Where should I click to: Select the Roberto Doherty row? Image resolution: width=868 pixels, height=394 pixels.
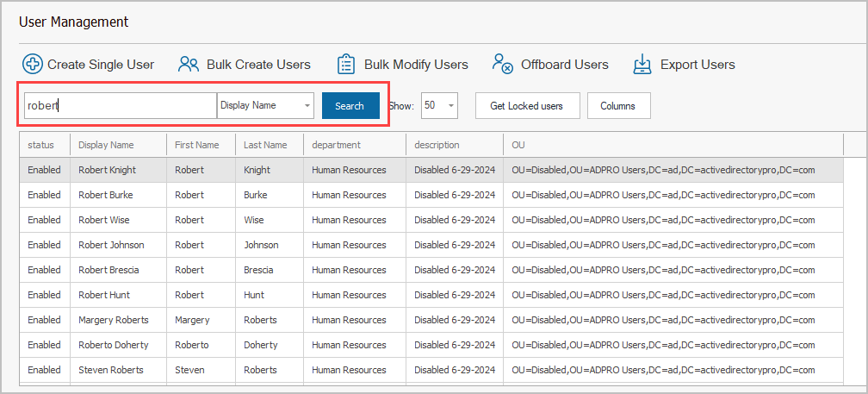[113, 345]
